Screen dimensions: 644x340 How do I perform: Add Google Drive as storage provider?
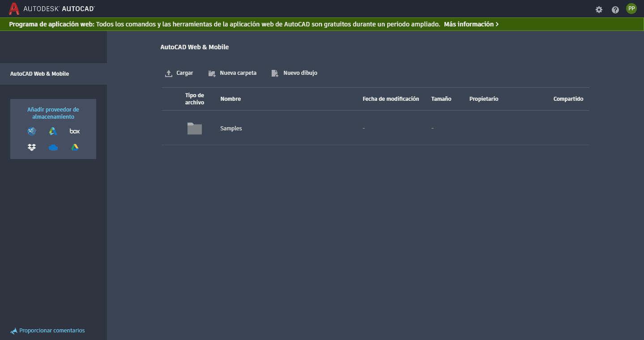click(75, 147)
